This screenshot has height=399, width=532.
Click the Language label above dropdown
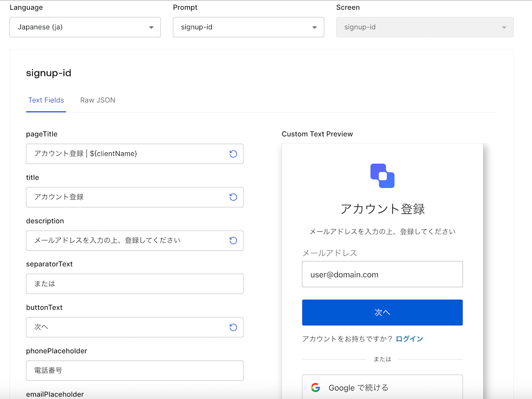[26, 7]
